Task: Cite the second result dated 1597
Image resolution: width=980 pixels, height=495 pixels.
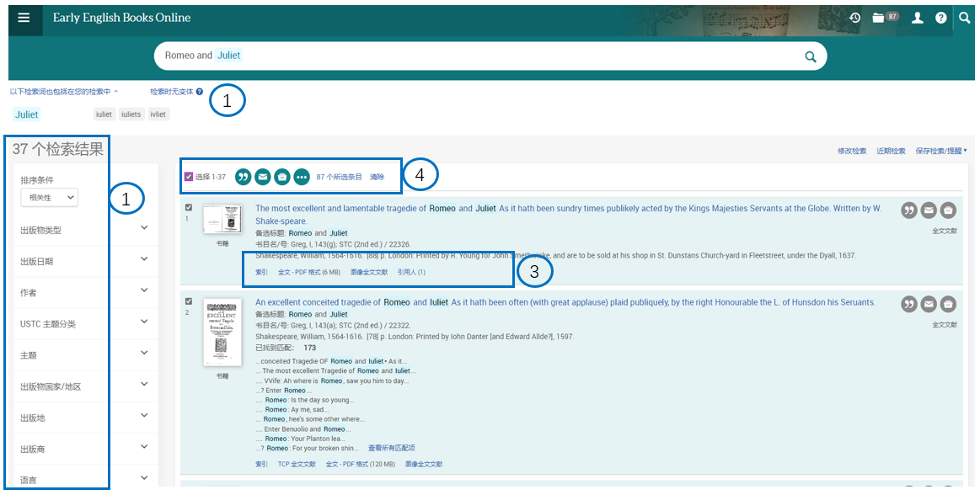Action: 909,304
